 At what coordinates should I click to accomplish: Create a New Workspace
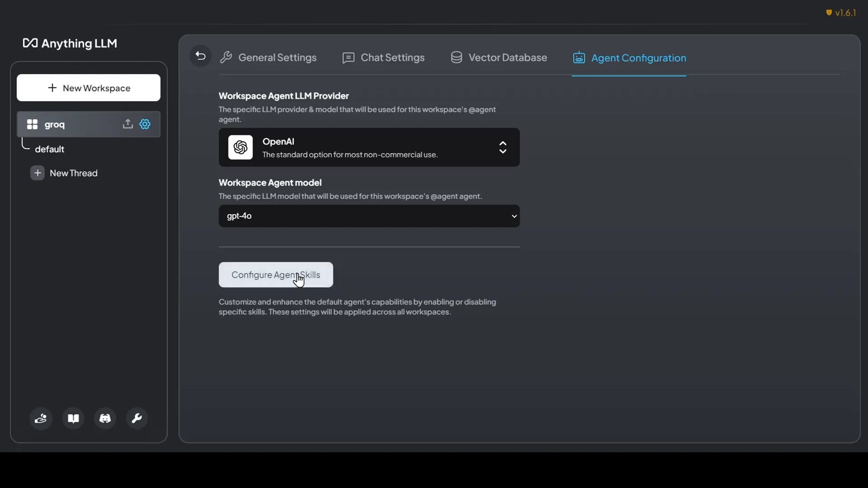tap(89, 88)
